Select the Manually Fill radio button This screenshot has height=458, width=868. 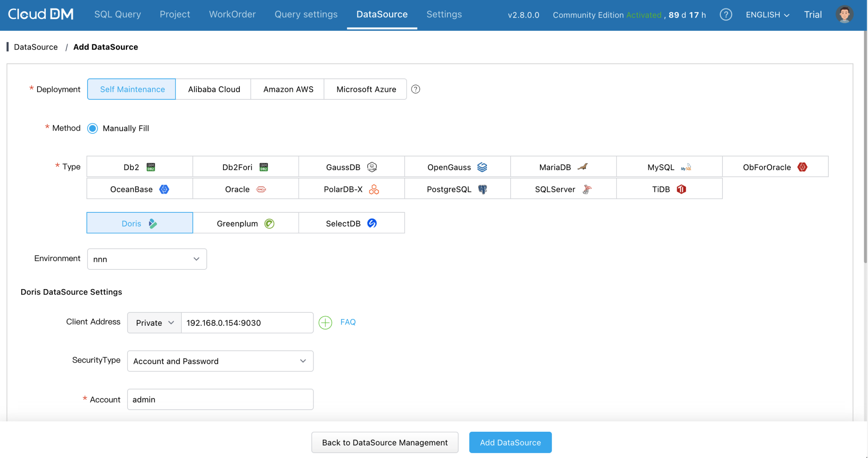[x=92, y=128]
